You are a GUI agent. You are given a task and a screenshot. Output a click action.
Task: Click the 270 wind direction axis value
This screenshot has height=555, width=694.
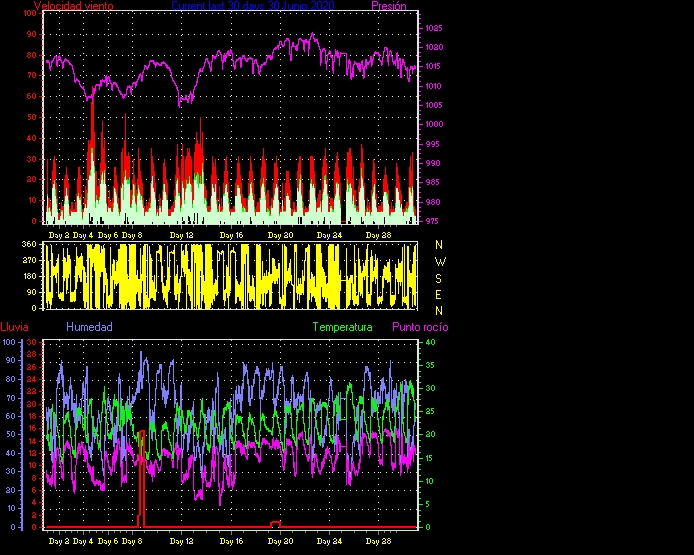pyautogui.click(x=29, y=260)
